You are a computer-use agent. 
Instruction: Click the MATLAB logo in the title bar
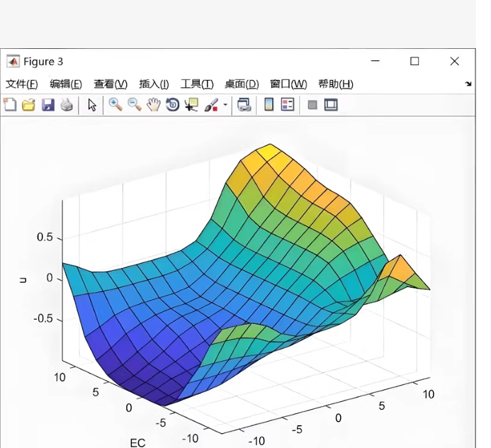point(13,62)
